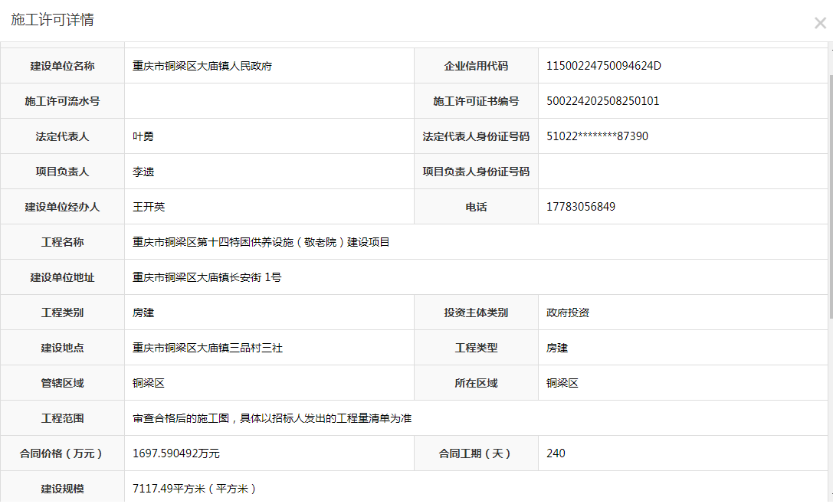Click the 施工许可详情 dialog title
833x504 pixels.
tap(52, 21)
